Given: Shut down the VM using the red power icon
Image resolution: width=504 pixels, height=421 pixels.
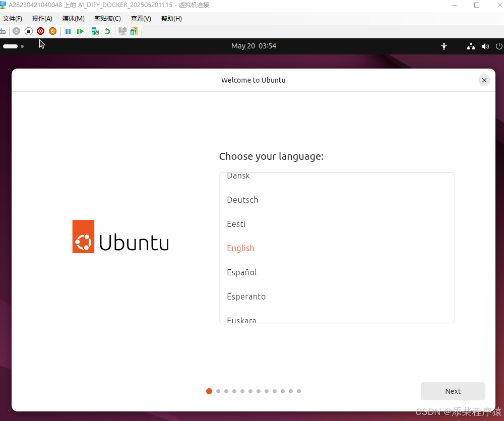Looking at the screenshot, I should pyautogui.click(x=40, y=31).
